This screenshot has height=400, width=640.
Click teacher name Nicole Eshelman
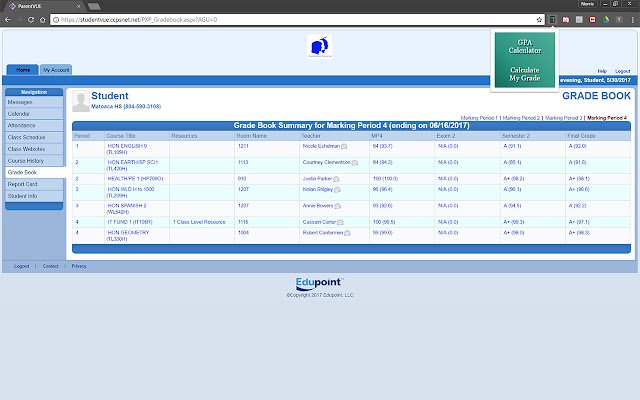pos(321,146)
